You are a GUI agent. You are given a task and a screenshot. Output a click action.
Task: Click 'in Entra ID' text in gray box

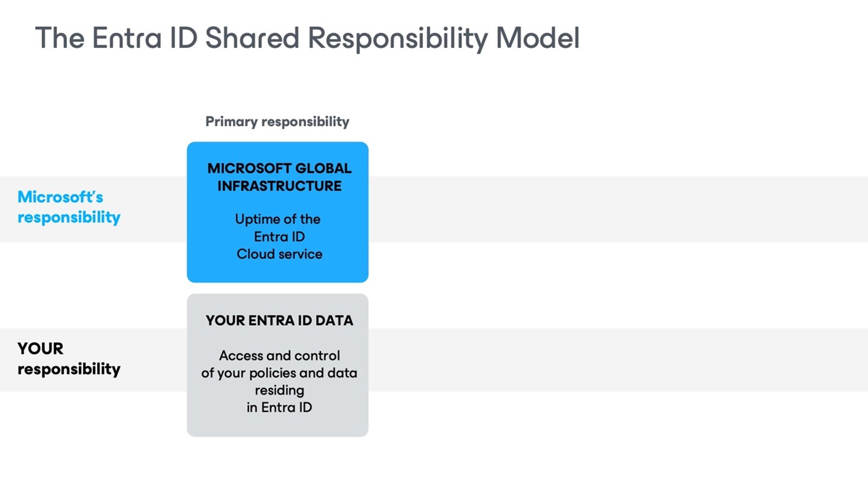279,407
